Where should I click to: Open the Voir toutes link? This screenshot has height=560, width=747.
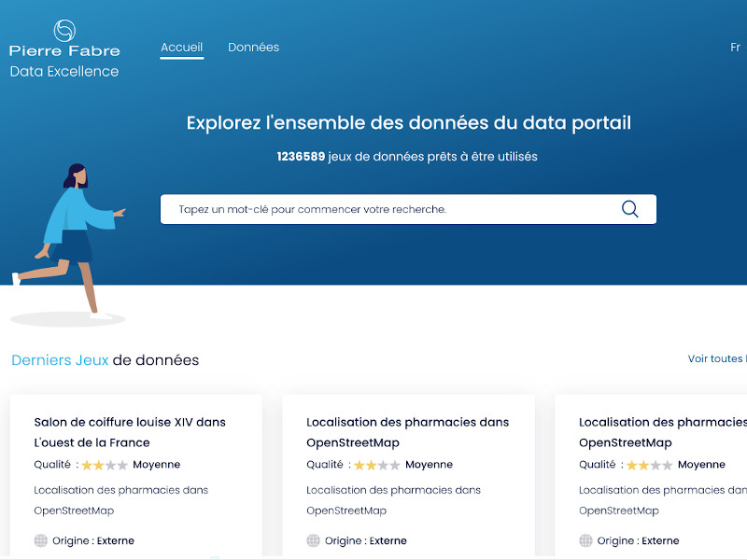[x=716, y=358]
